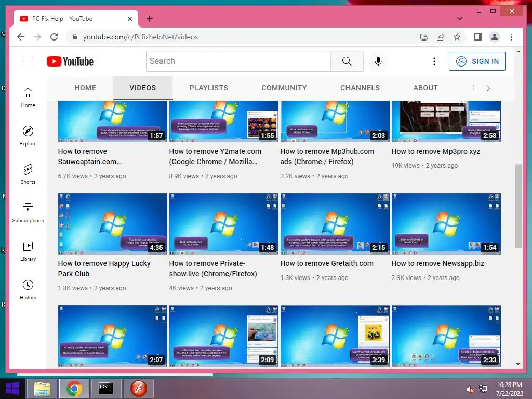Image resolution: width=532 pixels, height=399 pixels.
Task: Open the network tray icon
Action: coord(483,389)
